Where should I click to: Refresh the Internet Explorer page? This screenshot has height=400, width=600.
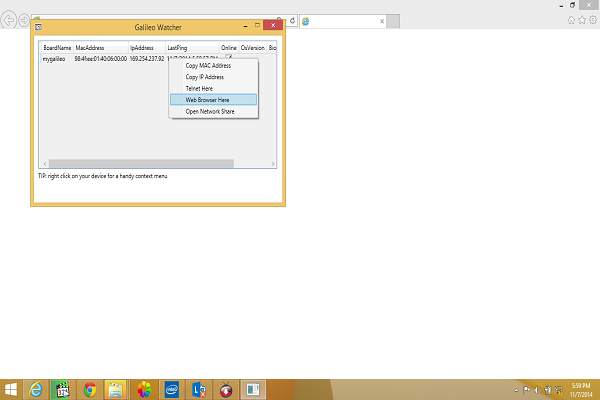point(292,21)
